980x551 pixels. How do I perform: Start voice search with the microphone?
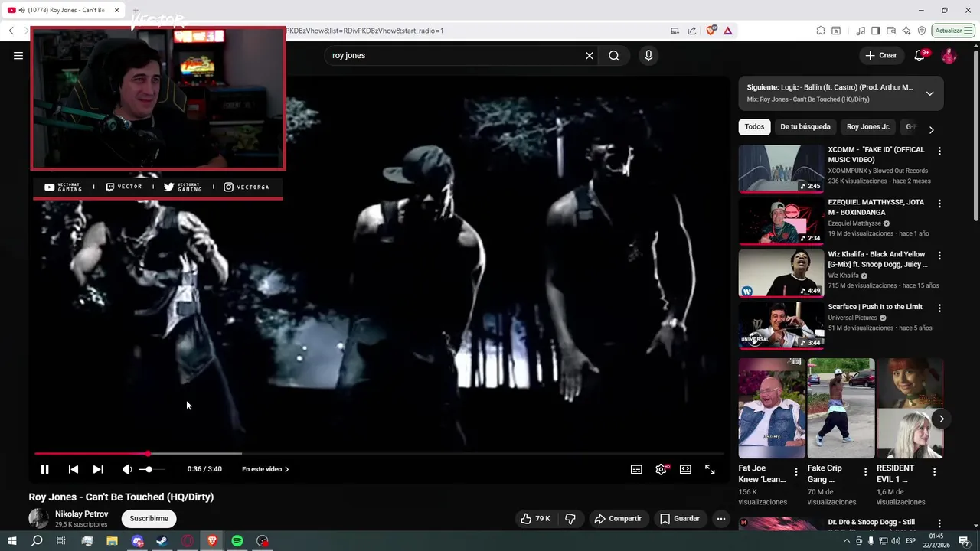648,55
